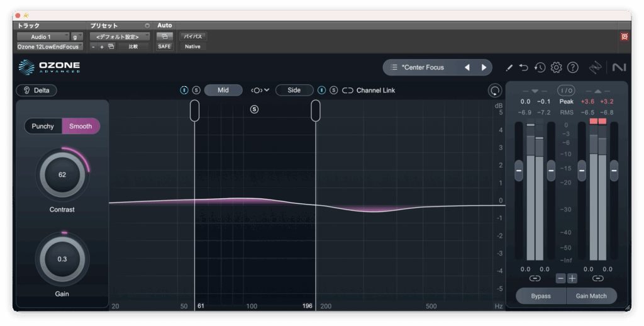The height and width of the screenshot is (326, 644).
Task: Open the undo history clock icon
Action: point(540,67)
